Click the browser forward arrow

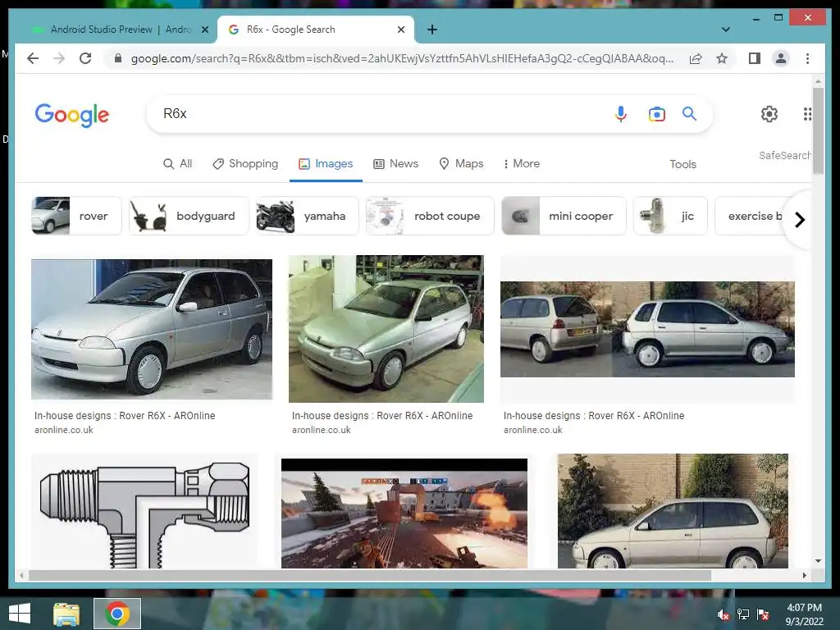(x=59, y=58)
